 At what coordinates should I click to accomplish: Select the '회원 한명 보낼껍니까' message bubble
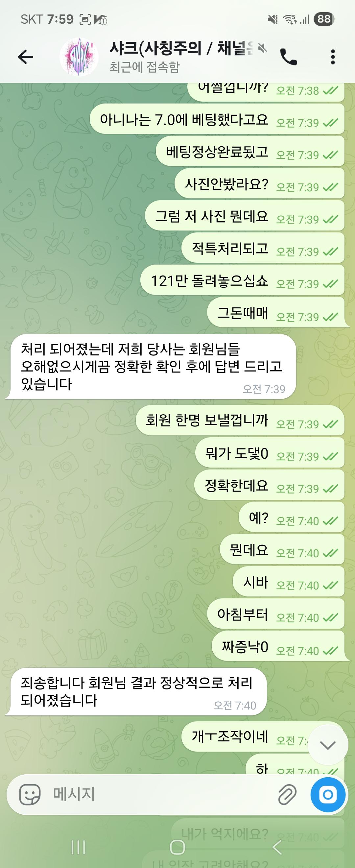tap(240, 421)
